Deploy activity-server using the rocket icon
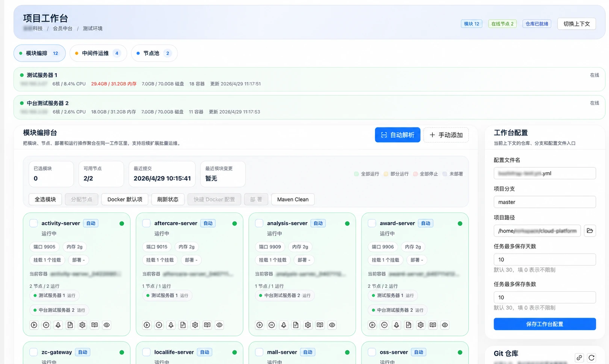Viewport: 609px width, 364px height. (58, 325)
